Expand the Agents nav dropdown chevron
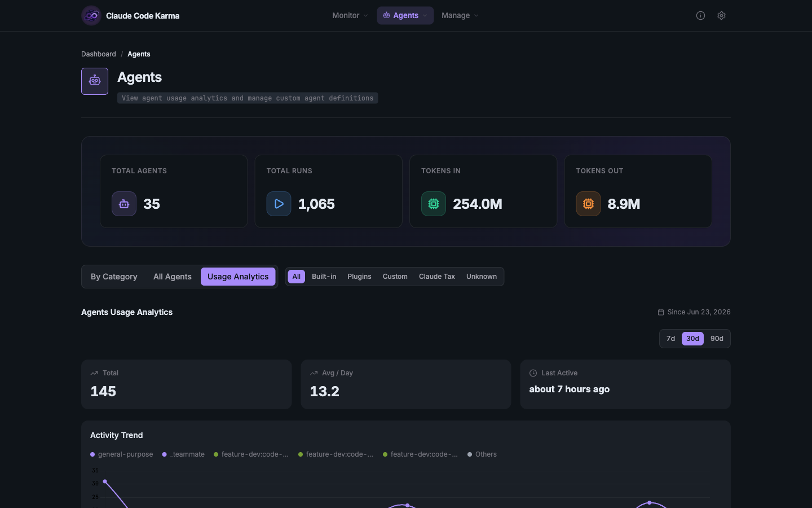This screenshot has height=508, width=812. click(425, 16)
